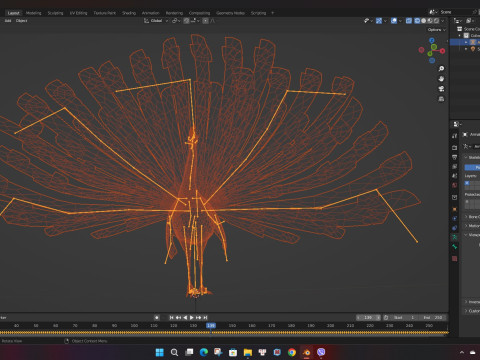The image size is (480, 360).
Task: Click the zoom magnifier viewport icon
Action: click(x=441, y=69)
